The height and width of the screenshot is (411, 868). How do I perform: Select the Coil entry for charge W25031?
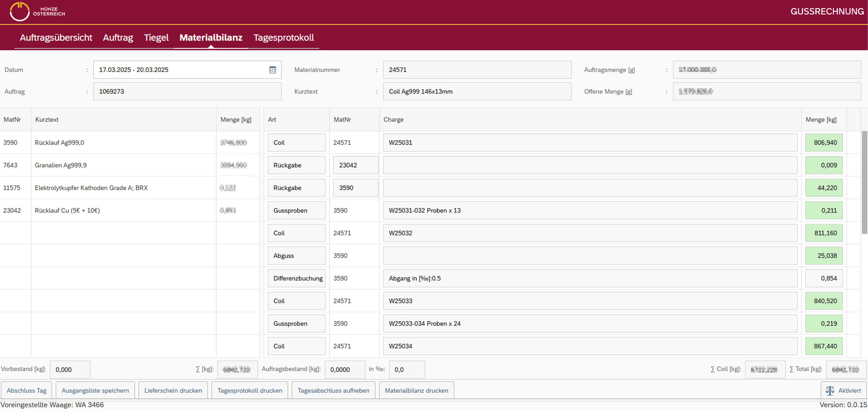(296, 142)
